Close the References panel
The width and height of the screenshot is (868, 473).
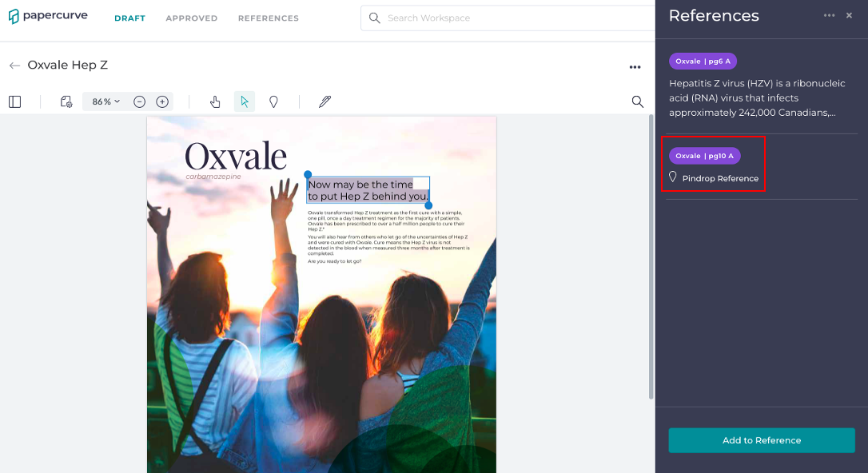tap(849, 15)
